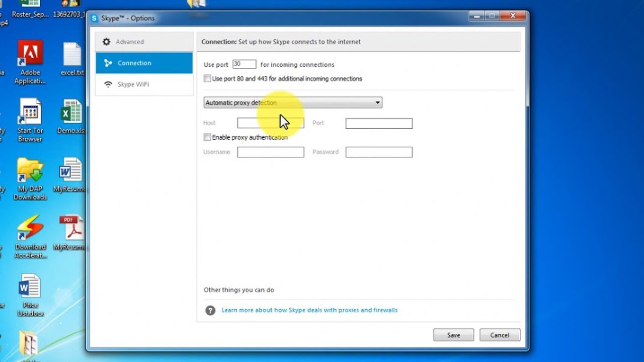This screenshot has height=362, width=644.
Task: Select the Price List.docx icon
Action: (x=30, y=295)
